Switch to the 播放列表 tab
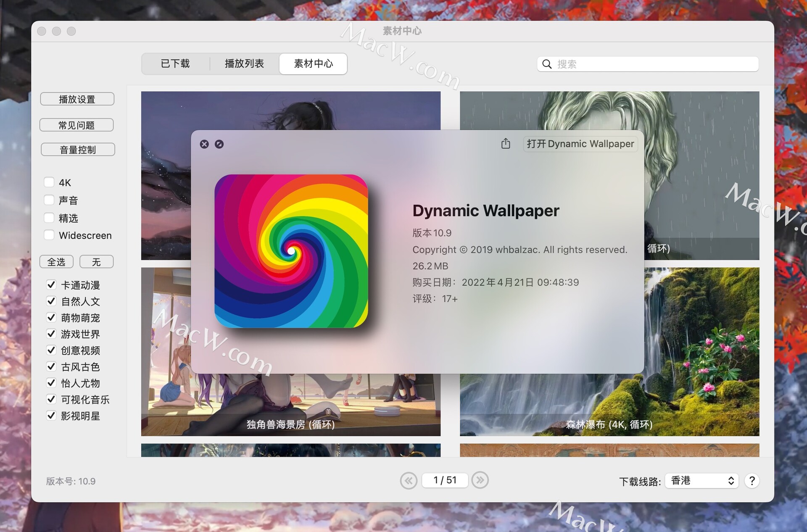The image size is (807, 532). coord(244,64)
